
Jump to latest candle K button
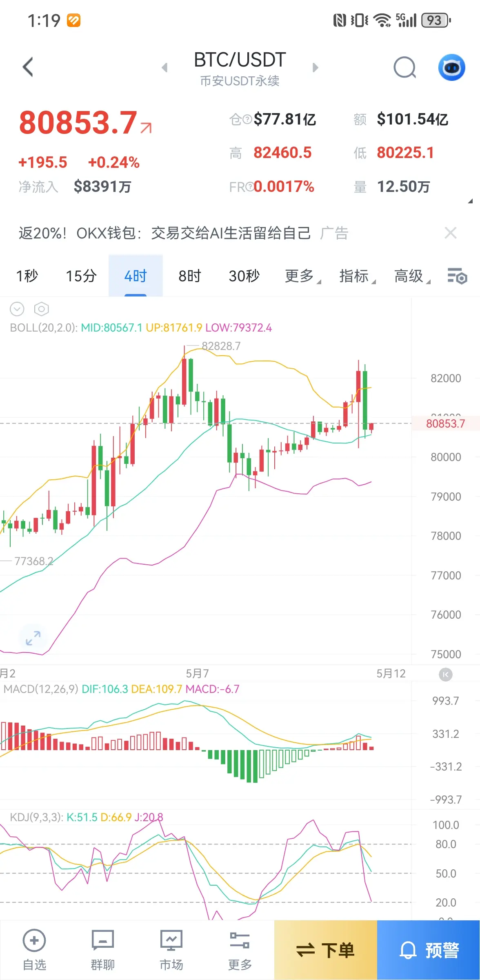[x=445, y=675]
